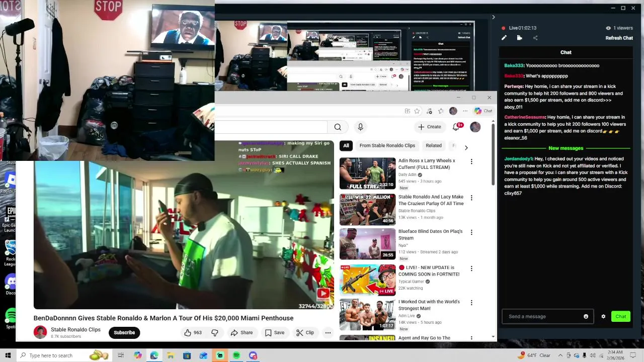Click the green Chat send button
Viewport: 644px width, 362px height.
[620, 316]
